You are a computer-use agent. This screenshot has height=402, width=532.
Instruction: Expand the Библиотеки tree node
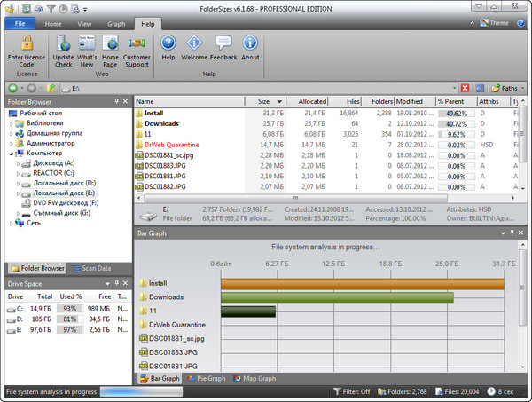pos(12,123)
